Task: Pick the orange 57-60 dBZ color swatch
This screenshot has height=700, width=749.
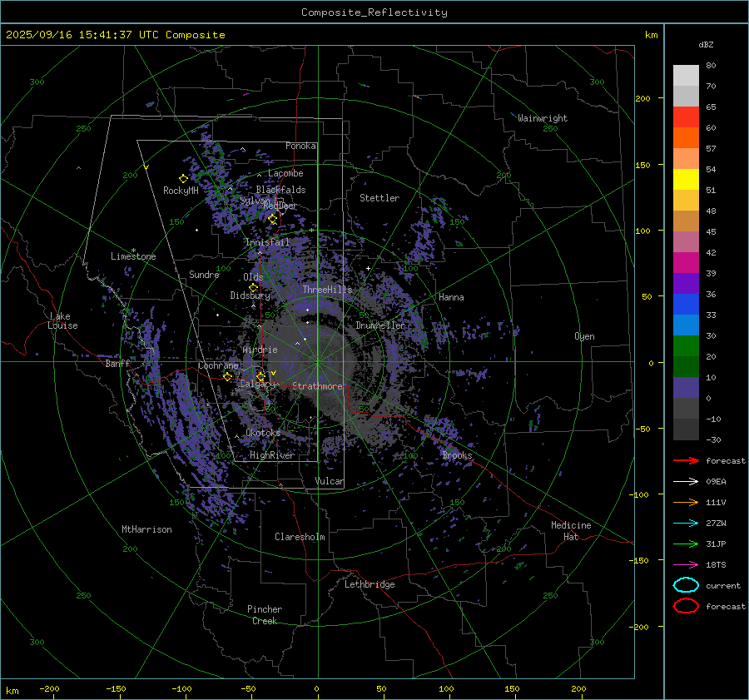Action: [x=686, y=138]
